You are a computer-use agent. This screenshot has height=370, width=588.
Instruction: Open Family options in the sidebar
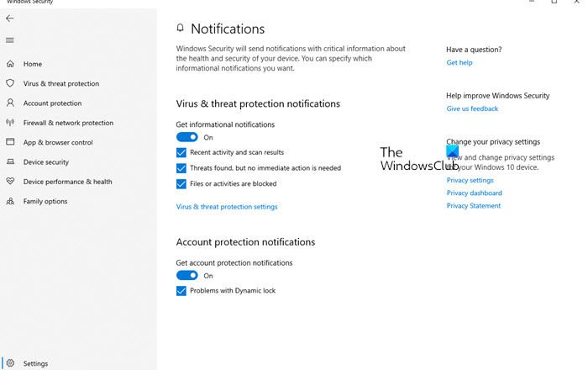coord(45,201)
